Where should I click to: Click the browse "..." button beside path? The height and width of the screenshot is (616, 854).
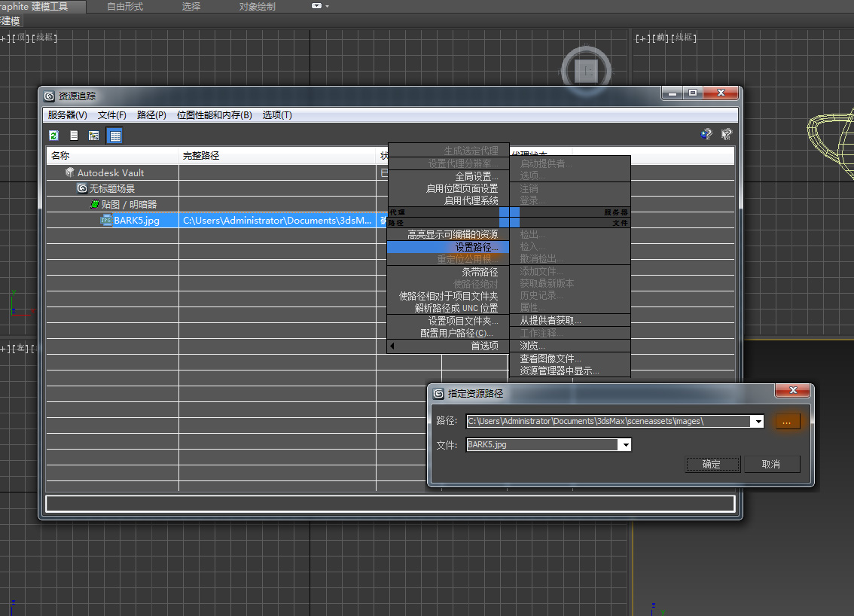pos(786,422)
